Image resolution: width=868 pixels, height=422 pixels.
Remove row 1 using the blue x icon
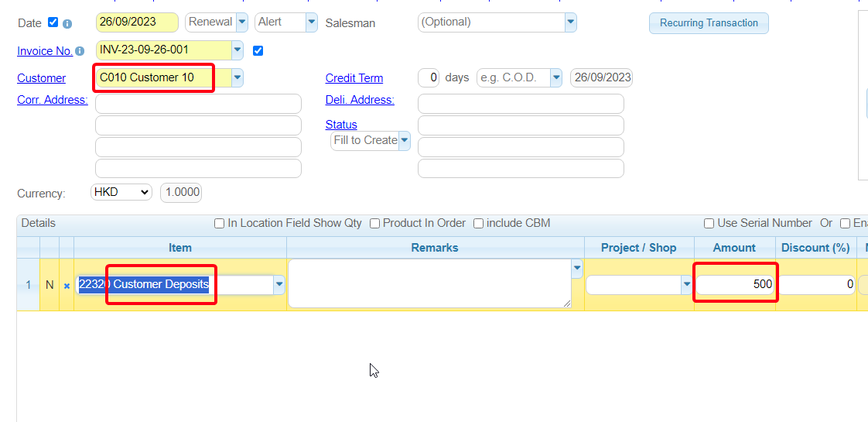coord(67,285)
